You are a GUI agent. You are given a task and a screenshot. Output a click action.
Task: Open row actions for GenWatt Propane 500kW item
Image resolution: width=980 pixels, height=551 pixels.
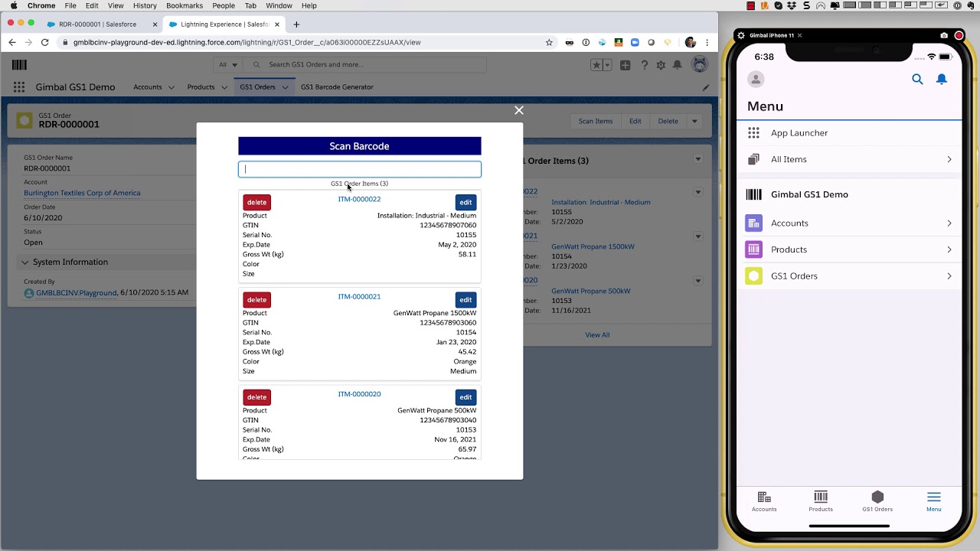click(698, 281)
